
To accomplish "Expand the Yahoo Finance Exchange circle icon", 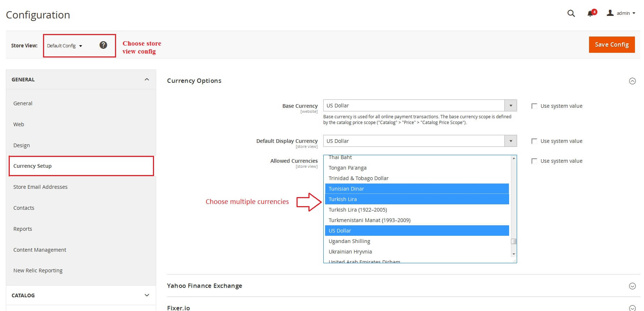I will (632, 286).
